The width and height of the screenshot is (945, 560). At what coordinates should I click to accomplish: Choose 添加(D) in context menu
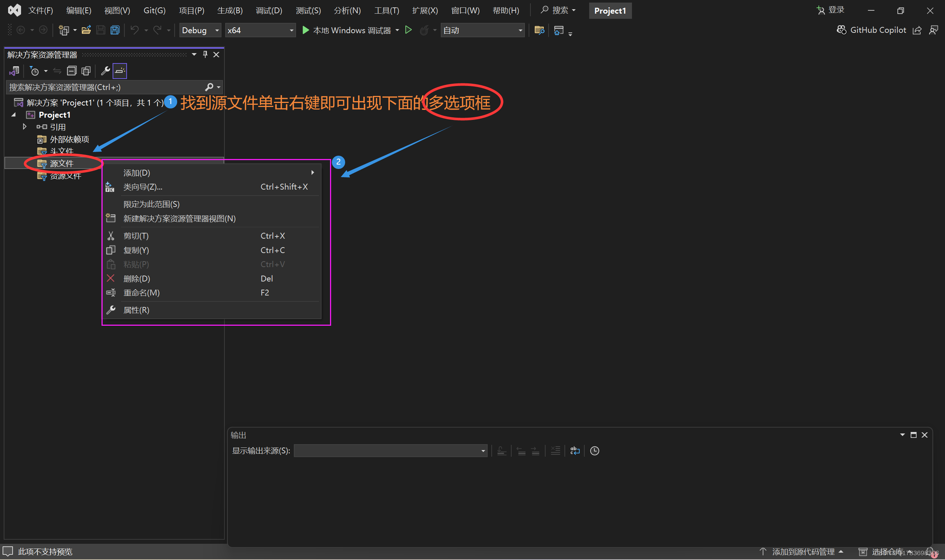(x=212, y=173)
